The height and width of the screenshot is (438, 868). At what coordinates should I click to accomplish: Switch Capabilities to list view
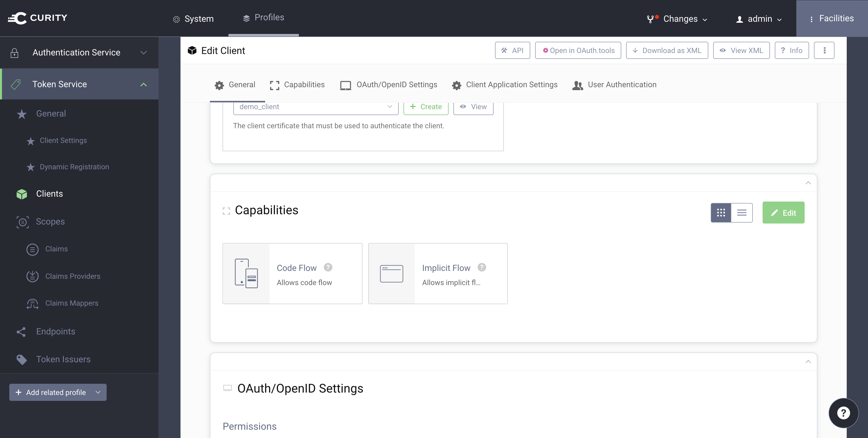coord(742,213)
